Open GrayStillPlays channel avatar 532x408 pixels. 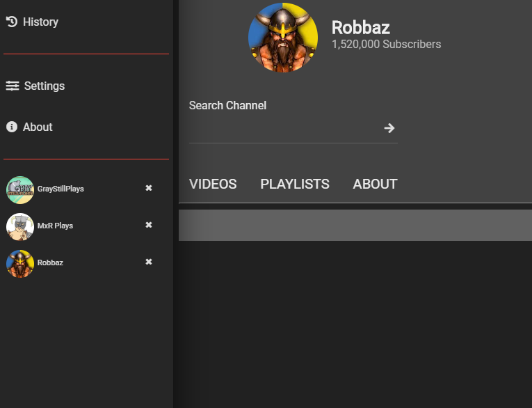coord(20,190)
